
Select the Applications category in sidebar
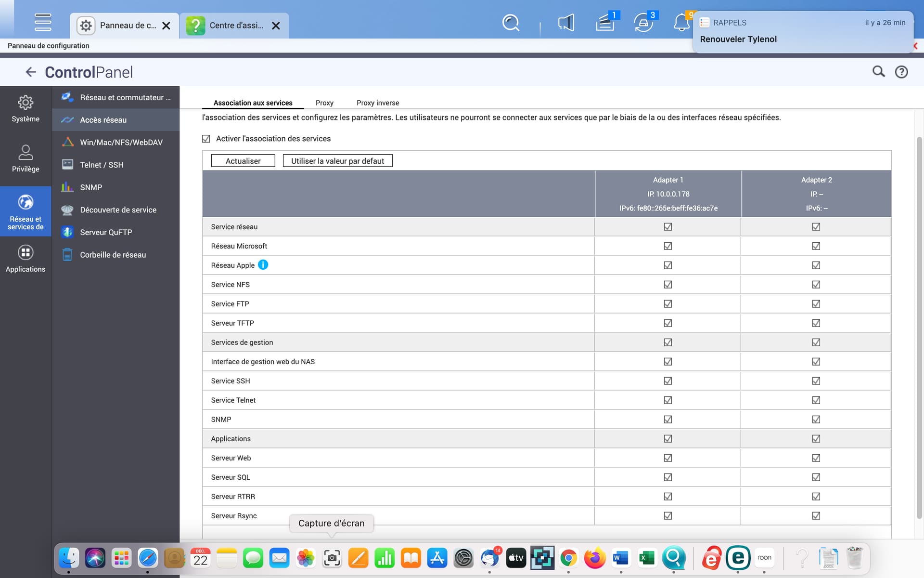click(26, 259)
